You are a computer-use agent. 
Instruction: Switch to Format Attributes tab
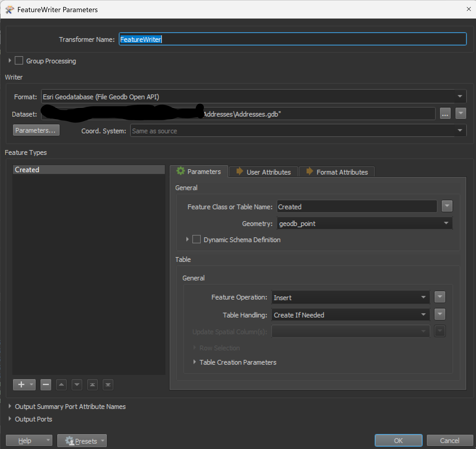point(337,172)
